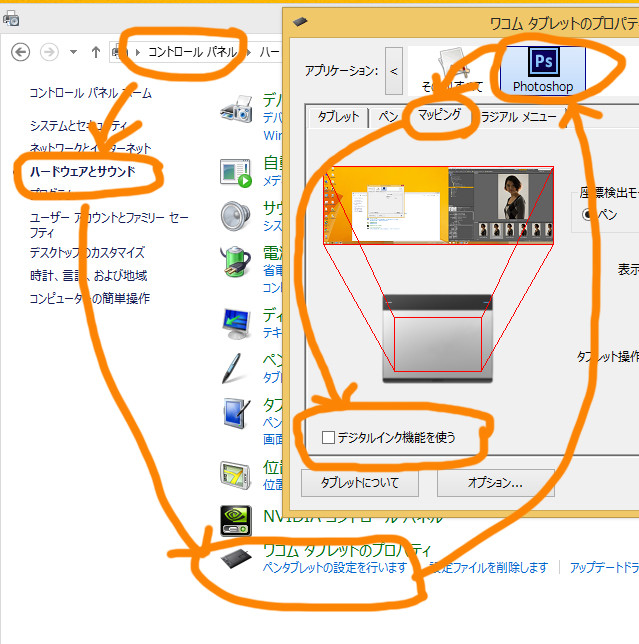Click the 'オプション...' button

[496, 483]
